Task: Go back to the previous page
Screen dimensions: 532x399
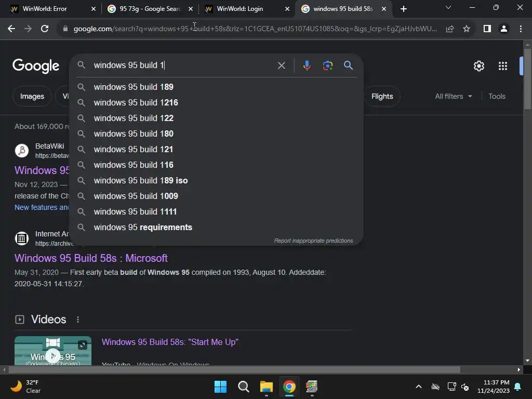Action: 11,29
